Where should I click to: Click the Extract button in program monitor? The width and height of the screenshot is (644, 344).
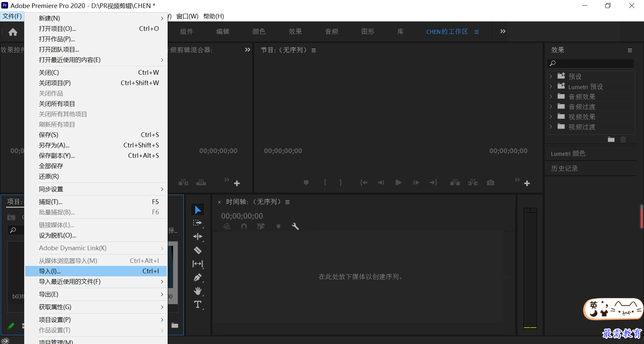pos(473,183)
